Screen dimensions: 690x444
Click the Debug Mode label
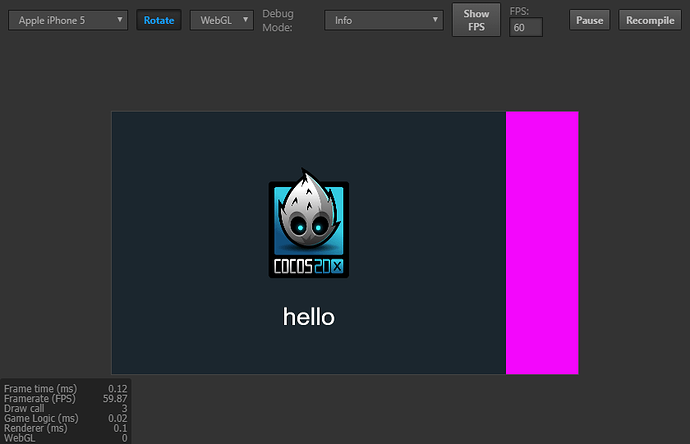(278, 20)
